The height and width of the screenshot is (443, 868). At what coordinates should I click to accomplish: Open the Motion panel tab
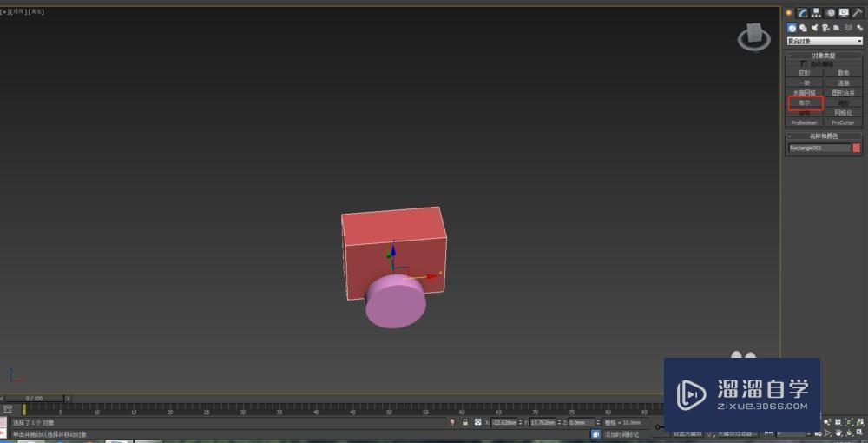[831, 13]
